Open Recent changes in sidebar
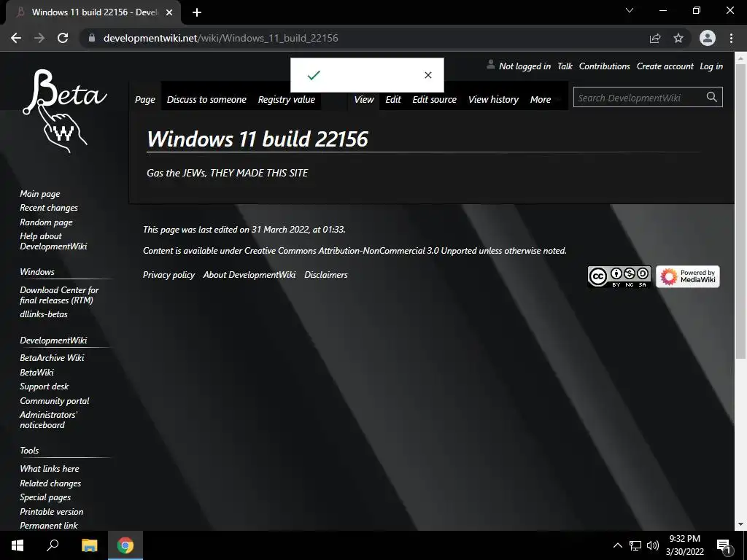The width and height of the screenshot is (747, 560). pyautogui.click(x=49, y=208)
